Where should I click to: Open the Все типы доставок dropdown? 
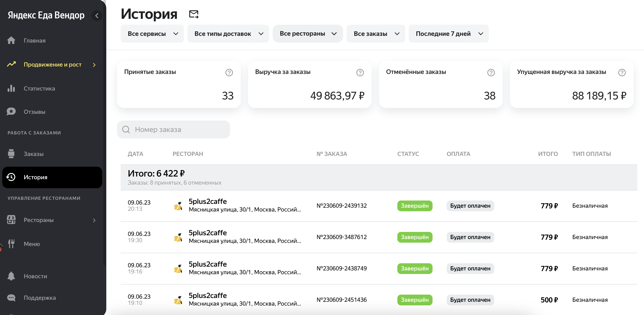point(228,34)
